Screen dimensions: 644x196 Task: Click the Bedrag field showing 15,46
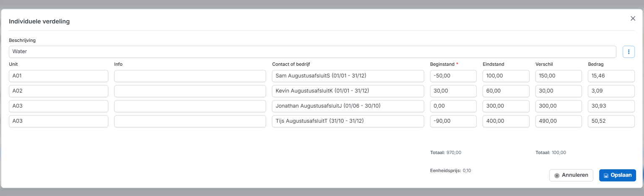pyautogui.click(x=611, y=76)
